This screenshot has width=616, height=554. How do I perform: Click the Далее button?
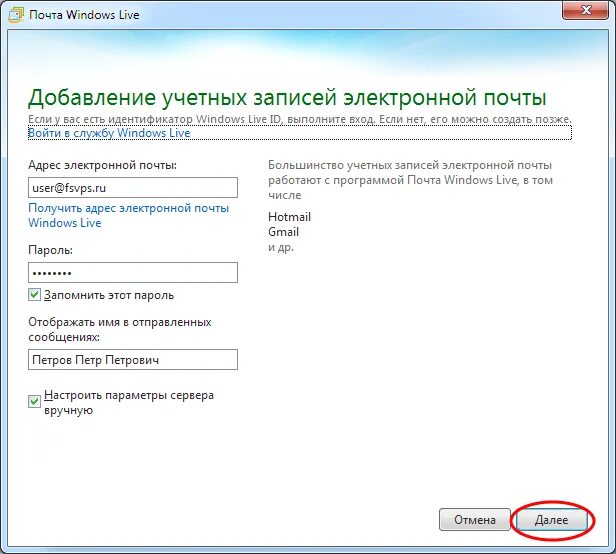point(552,520)
